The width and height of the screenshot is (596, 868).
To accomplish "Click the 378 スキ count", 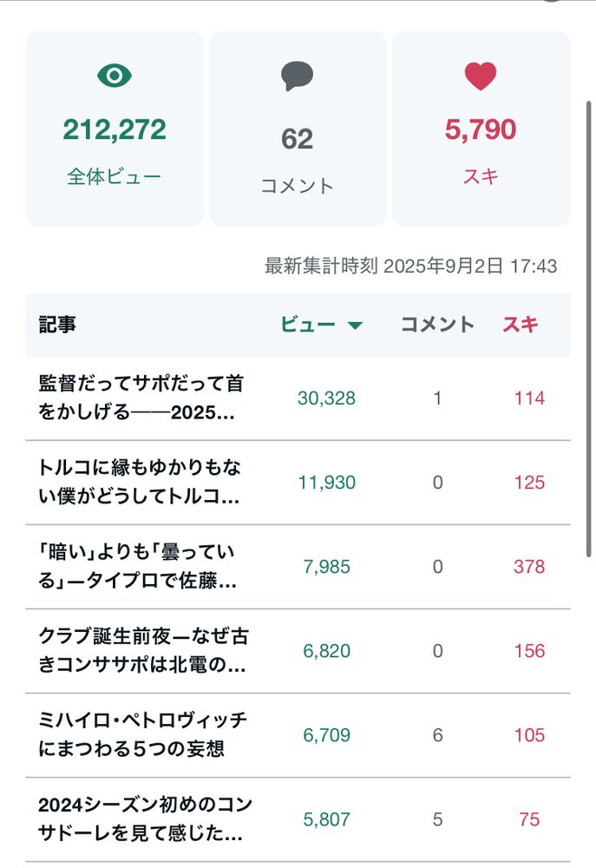I will [529, 566].
